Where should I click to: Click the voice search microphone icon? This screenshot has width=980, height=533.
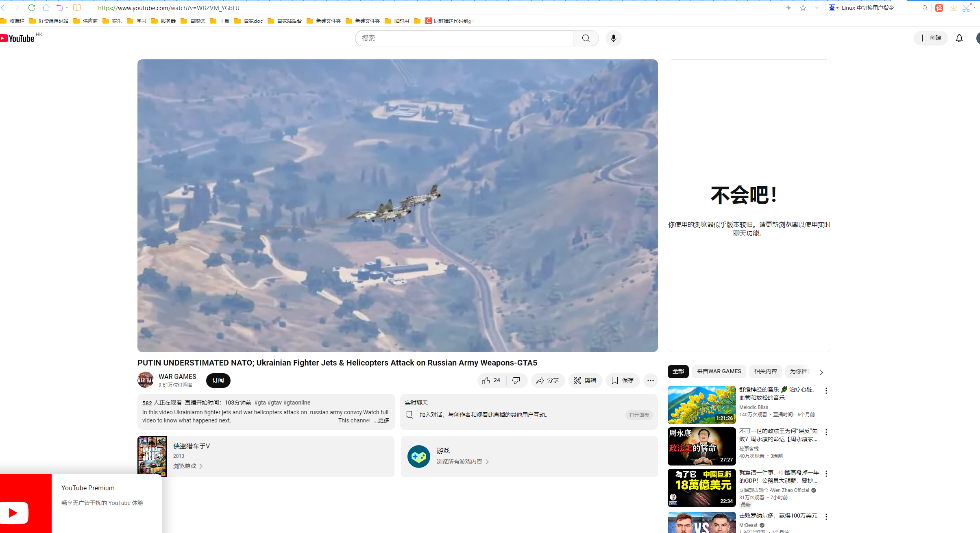(613, 38)
